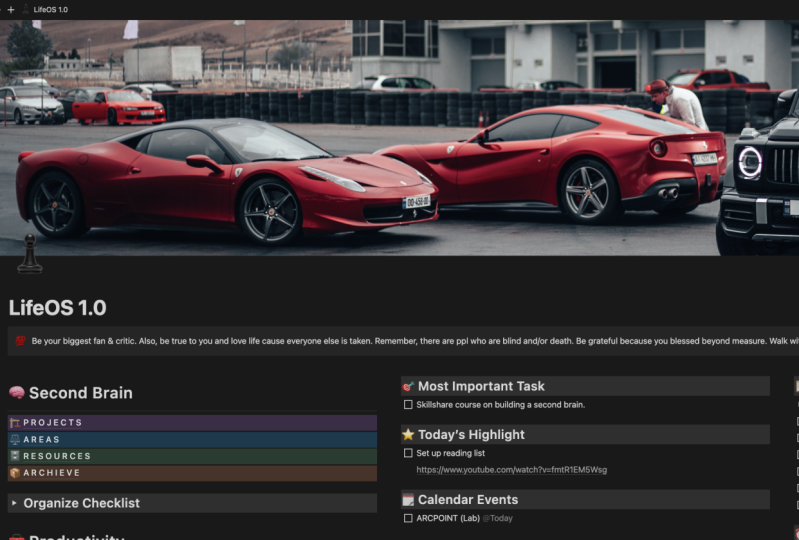This screenshot has height=540, width=799.
Task: Click the target icon beside Most Important Task
Action: pyautogui.click(x=408, y=386)
